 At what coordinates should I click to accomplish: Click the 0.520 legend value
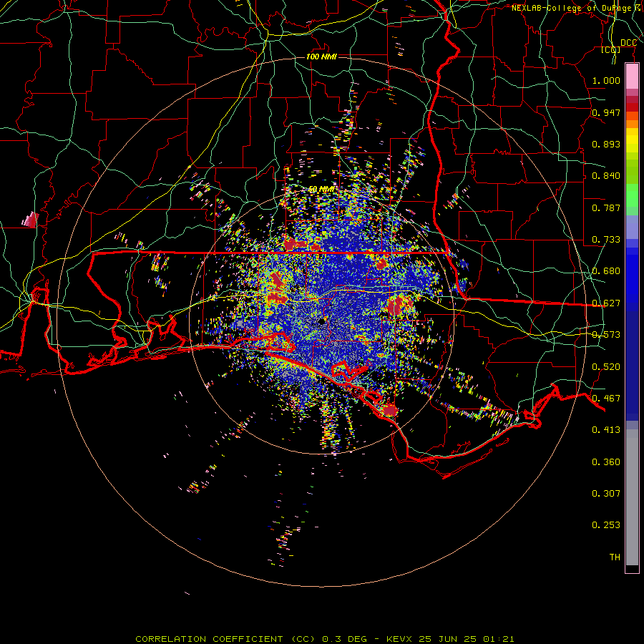pyautogui.click(x=606, y=367)
